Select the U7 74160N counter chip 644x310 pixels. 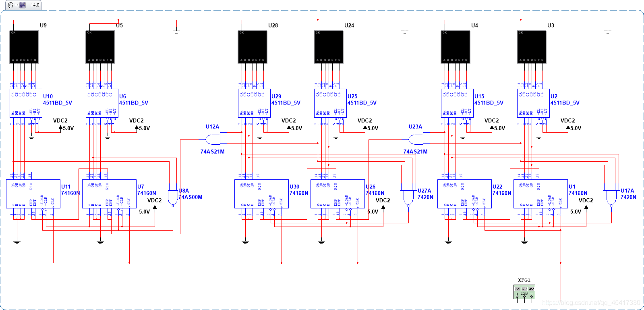click(109, 194)
